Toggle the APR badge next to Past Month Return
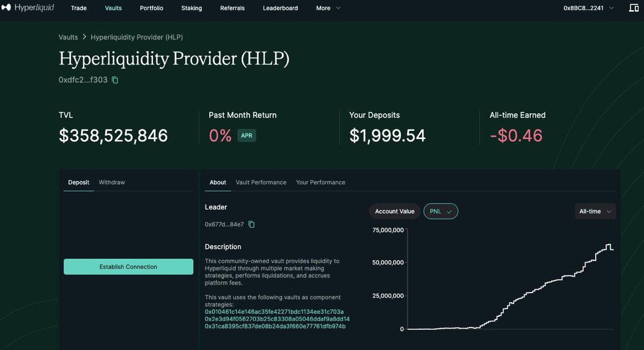This screenshot has height=350, width=644. point(247,135)
